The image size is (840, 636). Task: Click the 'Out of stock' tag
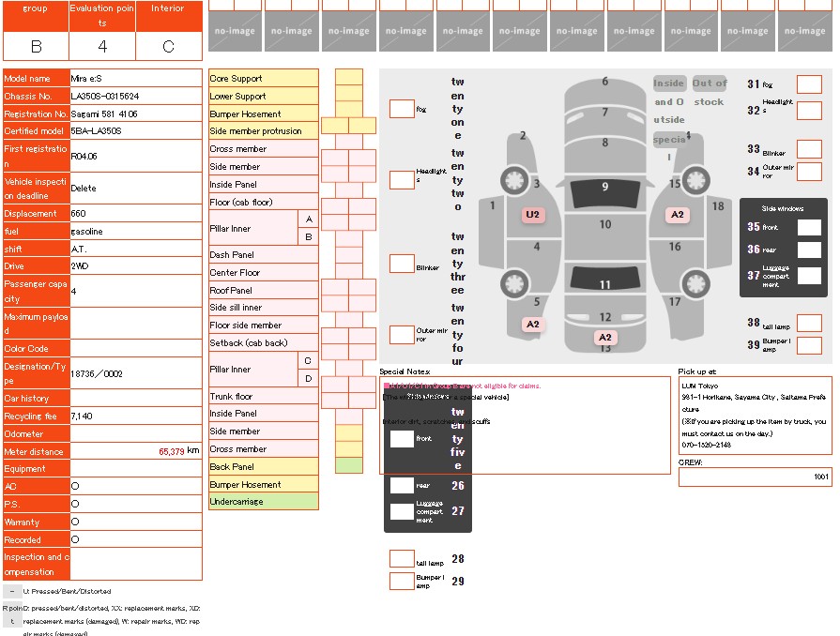[710, 83]
